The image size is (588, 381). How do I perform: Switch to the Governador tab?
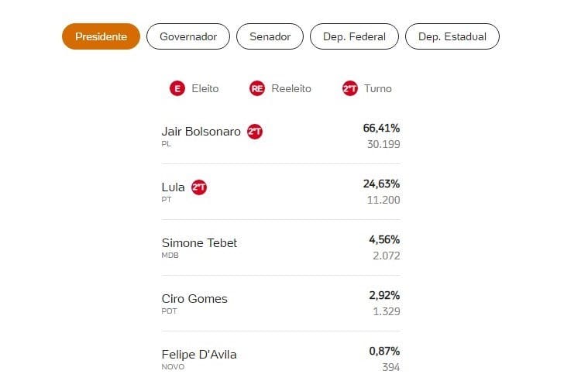coord(188,36)
